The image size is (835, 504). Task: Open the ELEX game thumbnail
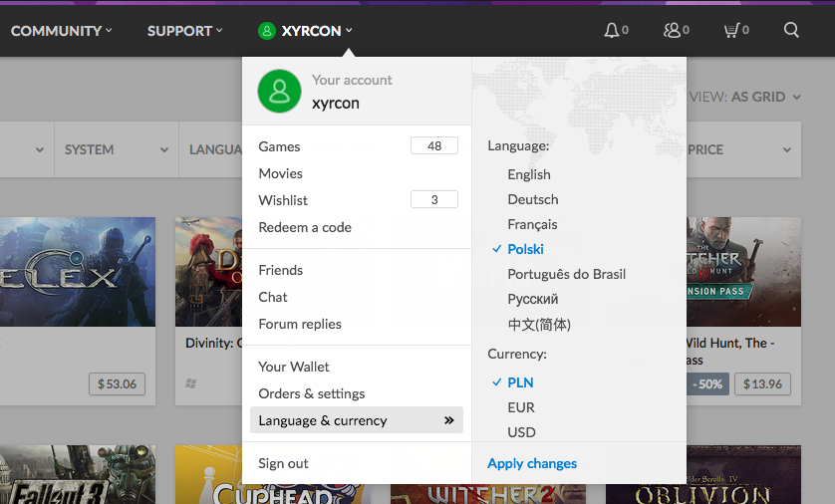pyautogui.click(x=78, y=272)
